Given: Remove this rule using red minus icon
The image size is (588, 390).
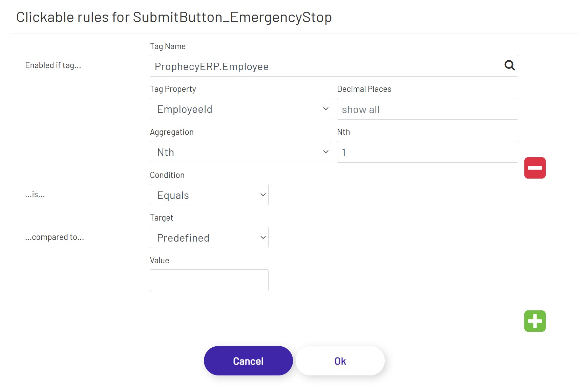Looking at the screenshot, I should click(x=535, y=167).
